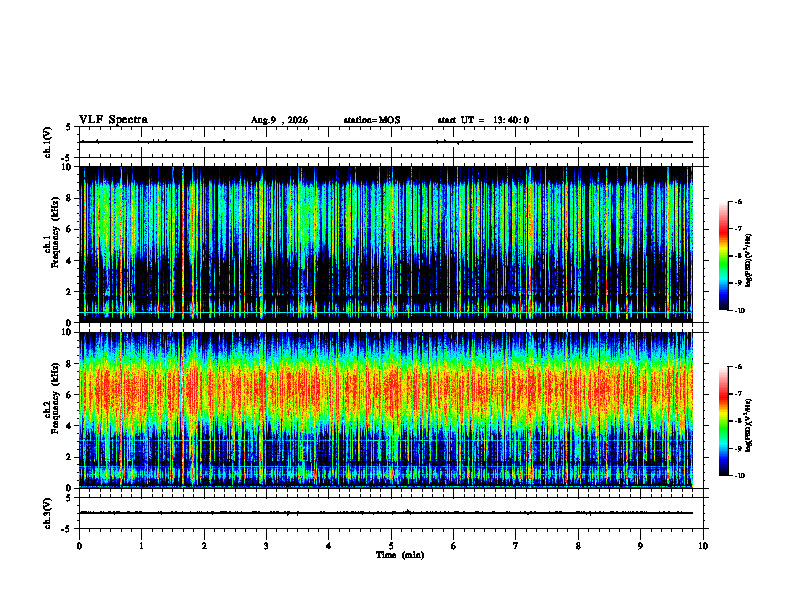This screenshot has height=612, width=792.
Task: Click time axis tick label "10"
Action: 703,546
